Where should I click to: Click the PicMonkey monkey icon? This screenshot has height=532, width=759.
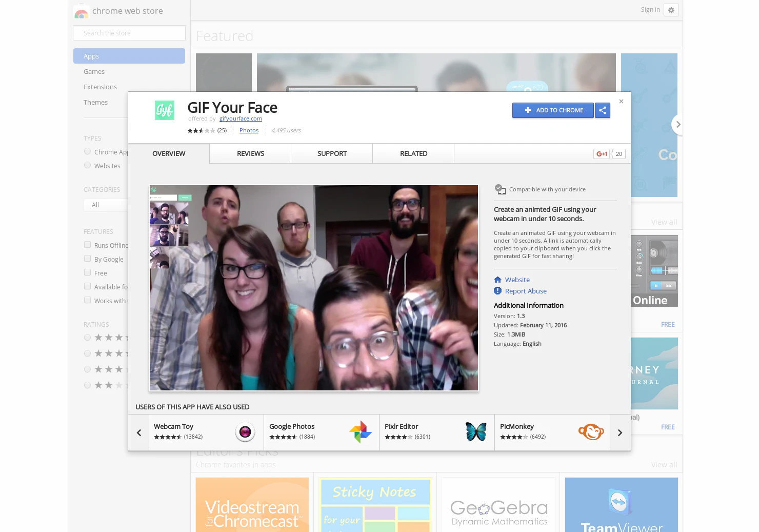tap(591, 432)
